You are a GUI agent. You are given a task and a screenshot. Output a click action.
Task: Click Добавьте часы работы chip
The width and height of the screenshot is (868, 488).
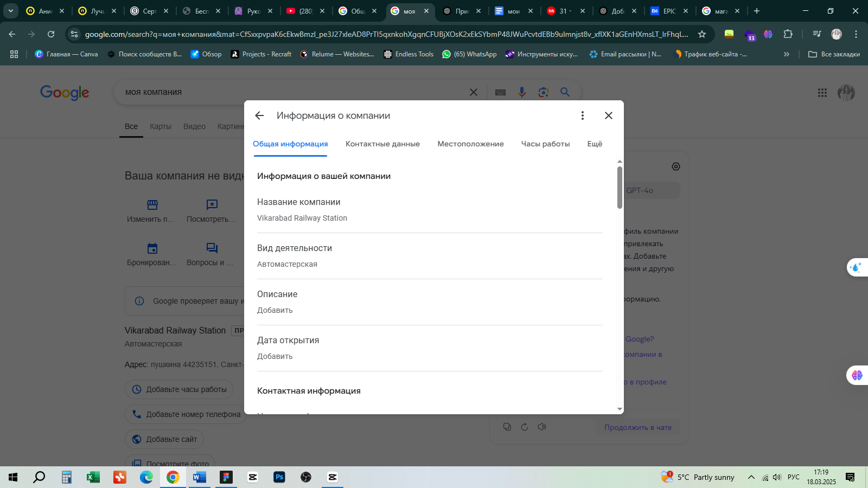tap(179, 389)
